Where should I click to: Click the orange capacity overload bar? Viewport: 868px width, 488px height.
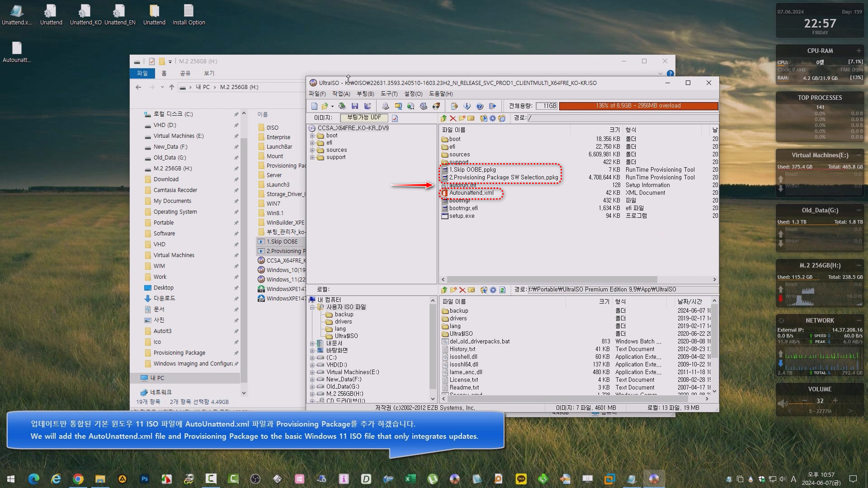click(638, 106)
